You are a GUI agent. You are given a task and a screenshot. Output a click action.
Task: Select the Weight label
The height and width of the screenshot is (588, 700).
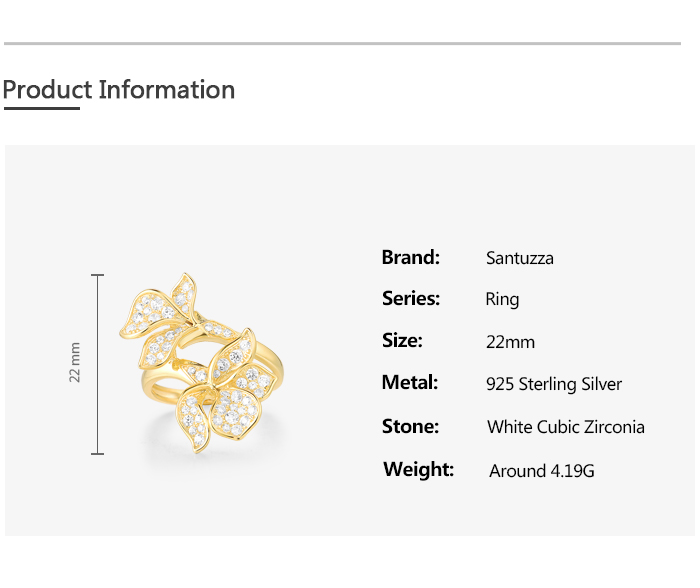(x=418, y=469)
